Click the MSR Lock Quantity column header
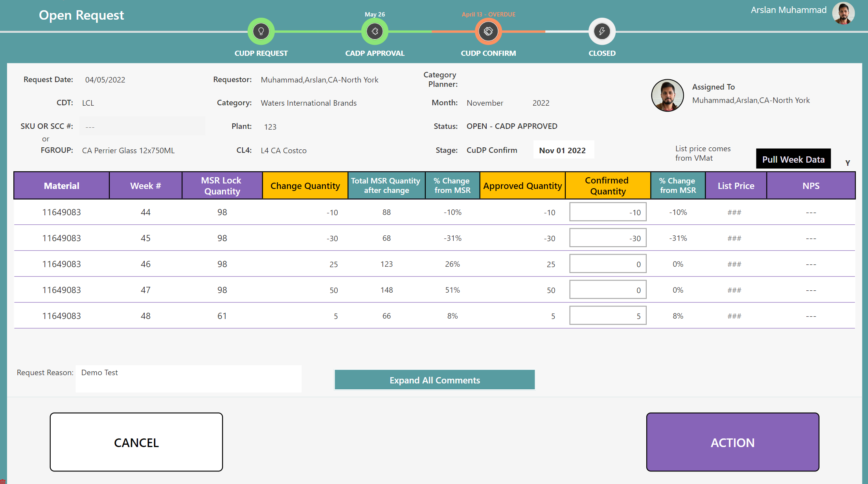 [222, 185]
